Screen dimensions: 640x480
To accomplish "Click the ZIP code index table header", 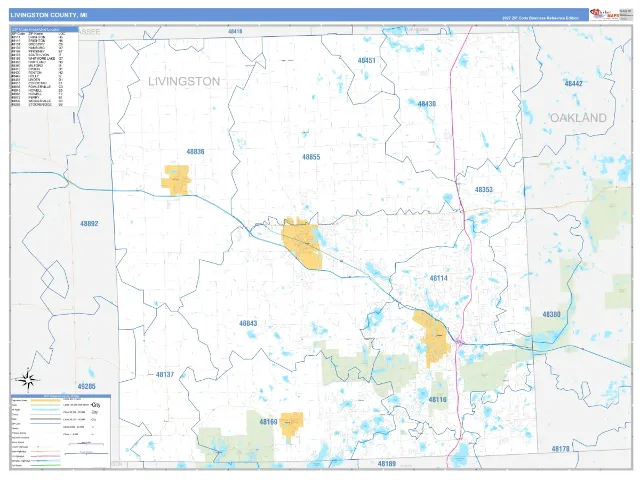I will [x=44, y=29].
